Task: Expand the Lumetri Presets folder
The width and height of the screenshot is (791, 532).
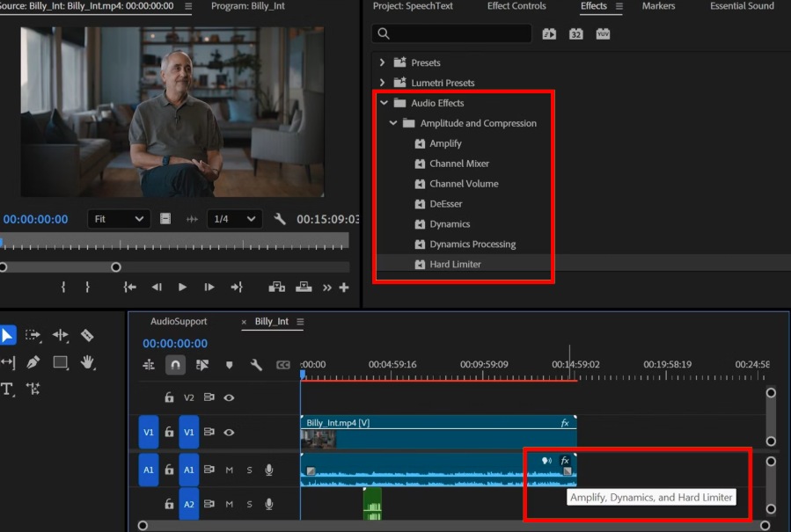Action: coord(382,83)
